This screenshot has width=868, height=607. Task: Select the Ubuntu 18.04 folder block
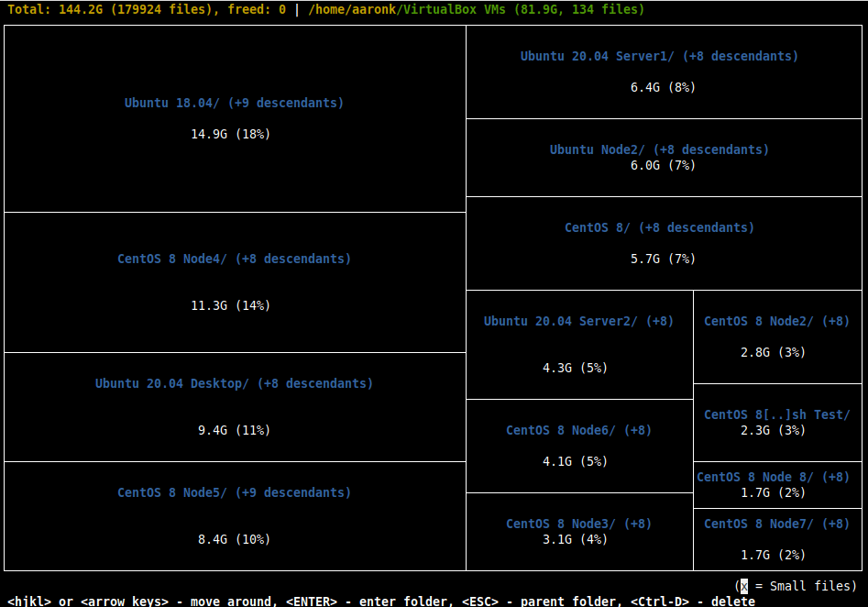click(x=234, y=119)
